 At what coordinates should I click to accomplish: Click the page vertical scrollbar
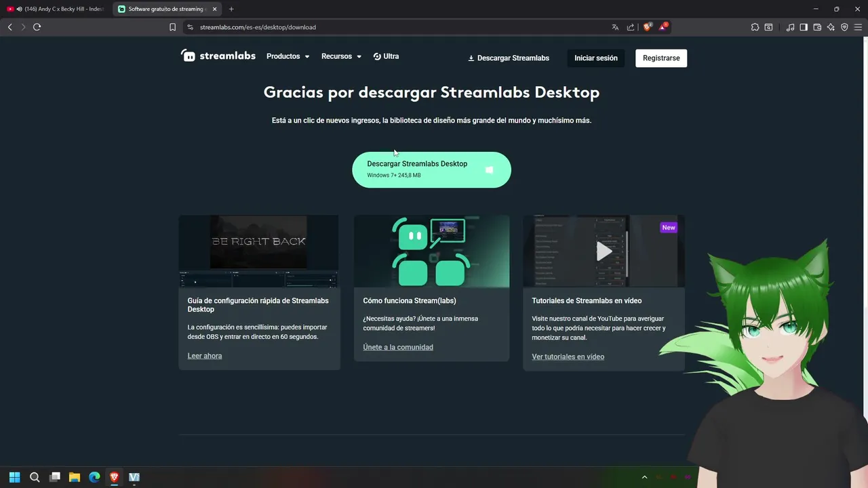pos(865,227)
